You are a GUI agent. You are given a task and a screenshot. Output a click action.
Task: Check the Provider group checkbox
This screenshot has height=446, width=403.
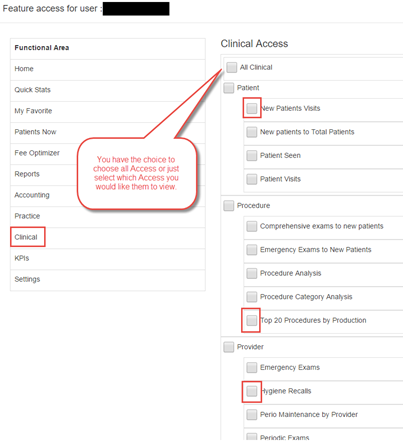[229, 347]
